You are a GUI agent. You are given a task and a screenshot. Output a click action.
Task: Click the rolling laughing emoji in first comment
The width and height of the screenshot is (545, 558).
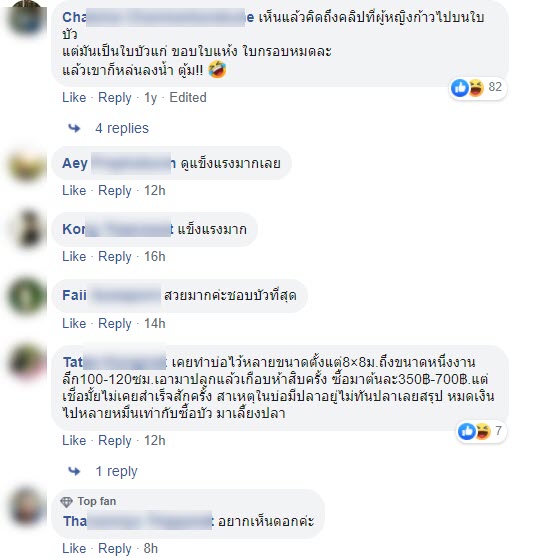point(217,69)
